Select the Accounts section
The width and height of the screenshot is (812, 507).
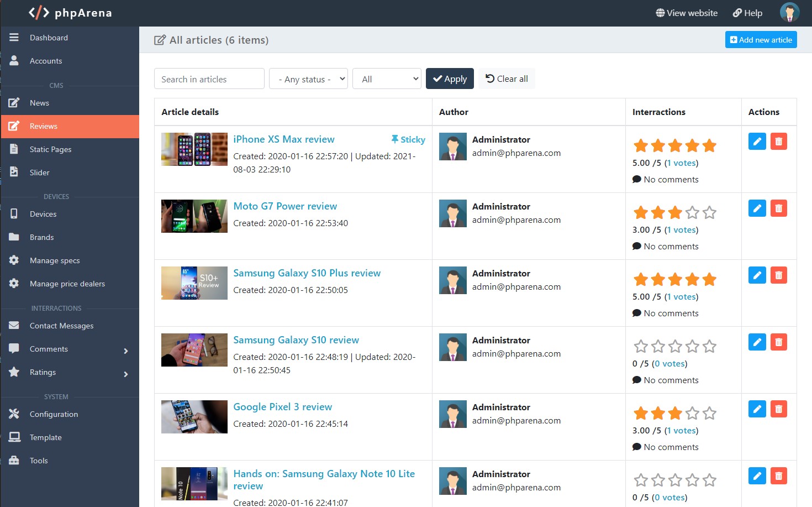pyautogui.click(x=46, y=61)
